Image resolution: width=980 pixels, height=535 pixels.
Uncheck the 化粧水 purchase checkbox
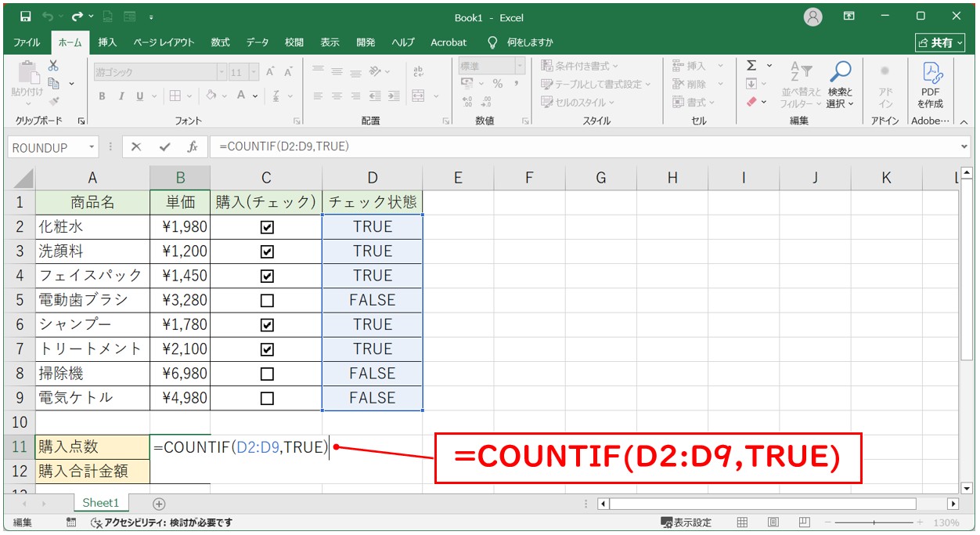(x=267, y=227)
